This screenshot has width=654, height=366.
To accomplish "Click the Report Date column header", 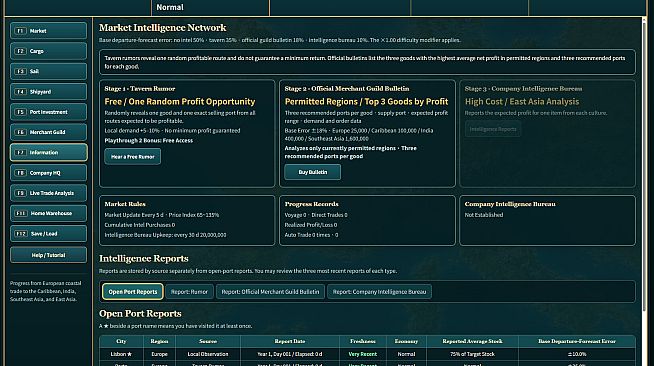I will [x=289, y=341].
